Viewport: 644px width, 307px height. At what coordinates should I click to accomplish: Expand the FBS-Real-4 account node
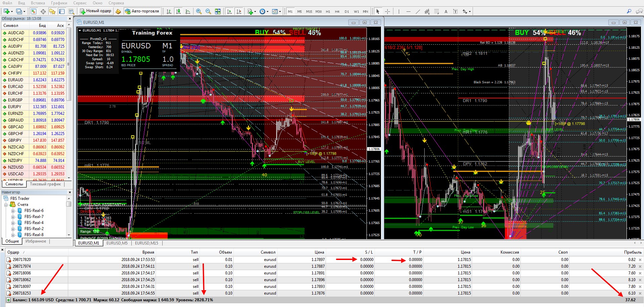[x=13, y=223]
